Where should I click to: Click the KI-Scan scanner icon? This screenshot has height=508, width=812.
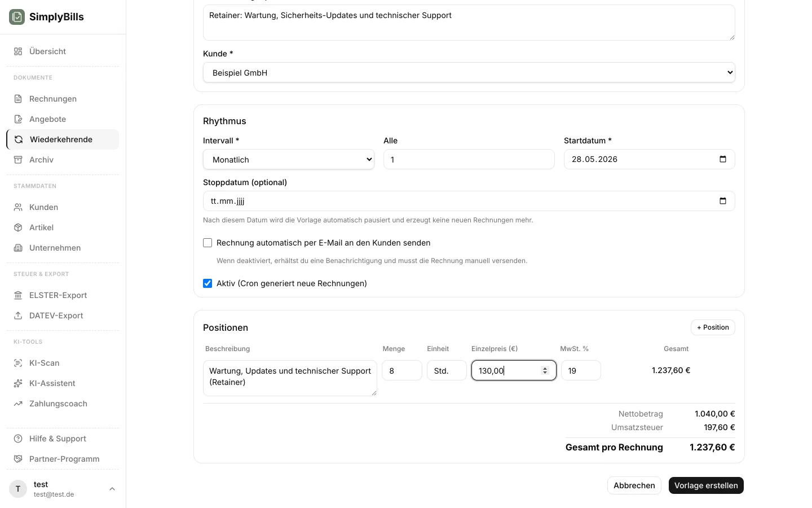pos(18,363)
